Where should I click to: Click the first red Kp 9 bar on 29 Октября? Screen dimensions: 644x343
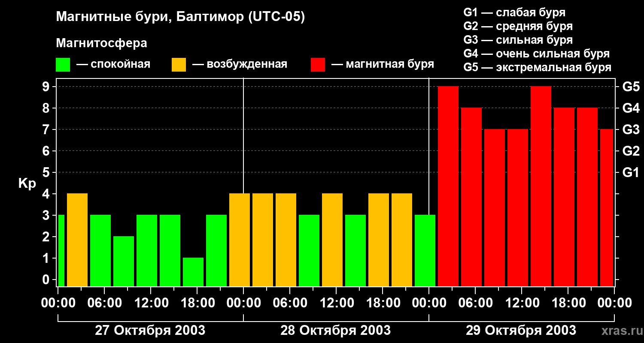tap(448, 186)
